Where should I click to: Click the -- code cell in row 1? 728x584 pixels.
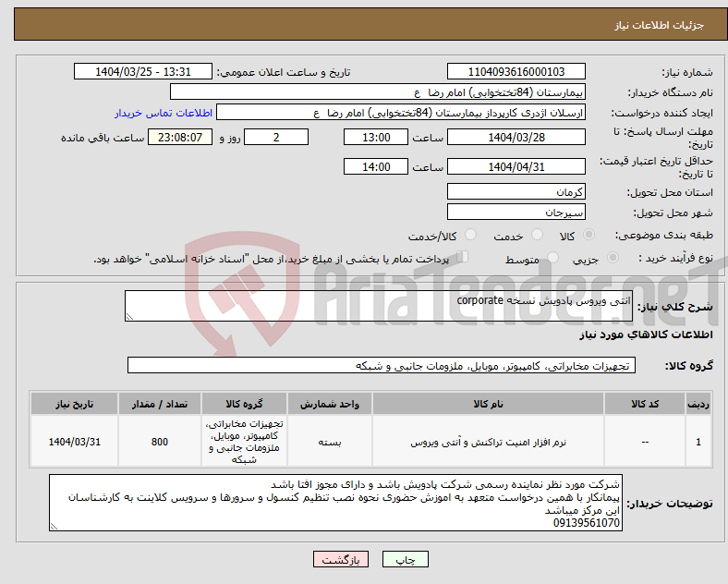click(x=645, y=442)
